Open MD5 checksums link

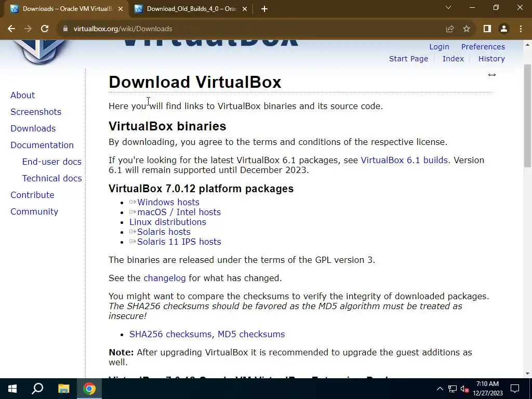pyautogui.click(x=251, y=334)
